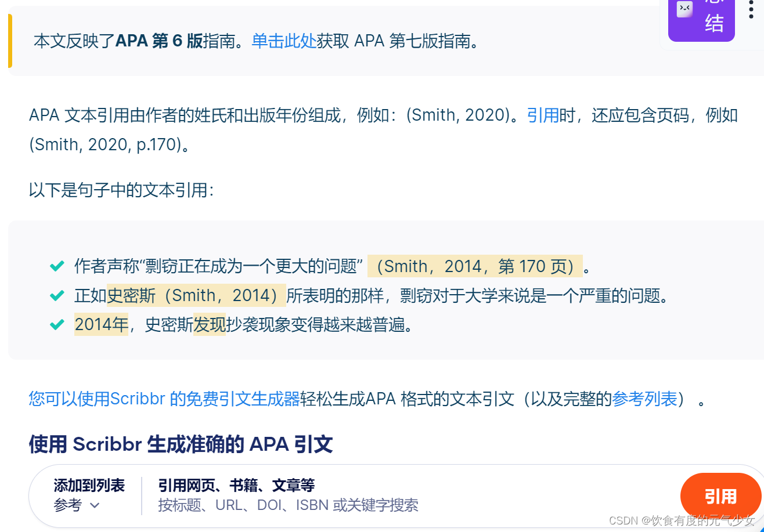Image resolution: width=764 pixels, height=532 pixels.
Task: Open the Scribbr 免费引文生成器 link
Action: coord(165,399)
